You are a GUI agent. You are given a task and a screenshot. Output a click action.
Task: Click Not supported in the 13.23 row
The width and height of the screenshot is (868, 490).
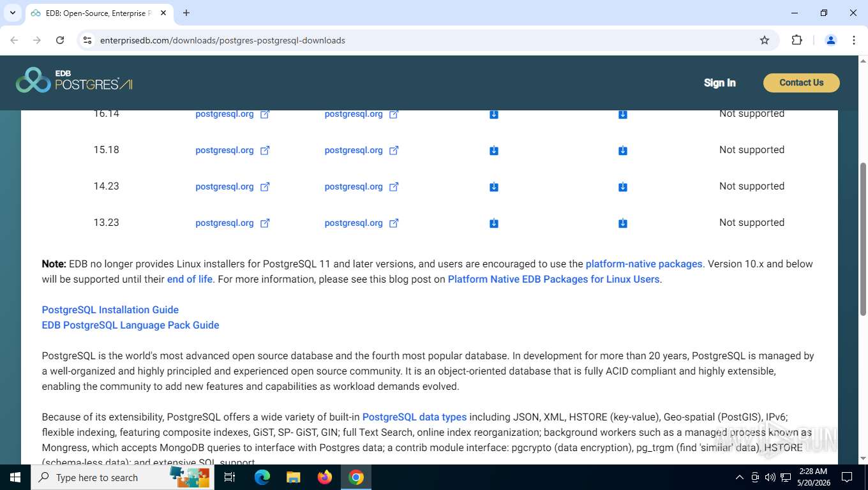click(752, 223)
